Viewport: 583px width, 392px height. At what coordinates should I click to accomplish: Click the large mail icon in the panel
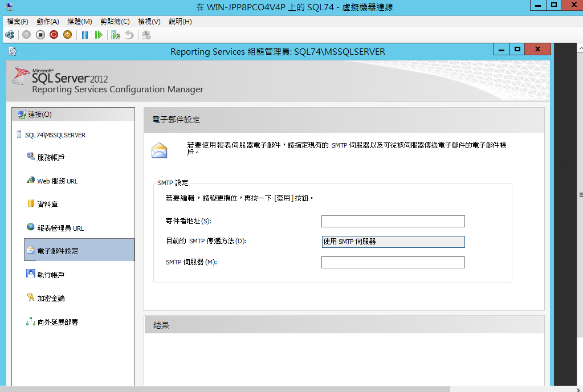[159, 150]
